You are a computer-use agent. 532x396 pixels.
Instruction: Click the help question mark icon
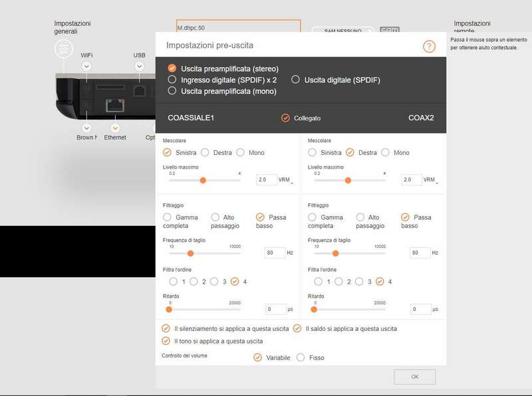tap(429, 47)
